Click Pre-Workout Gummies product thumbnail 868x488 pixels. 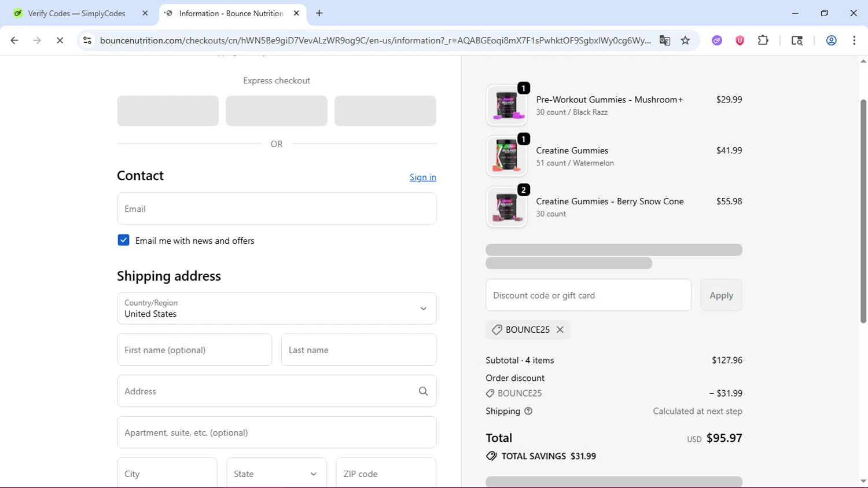(x=506, y=105)
